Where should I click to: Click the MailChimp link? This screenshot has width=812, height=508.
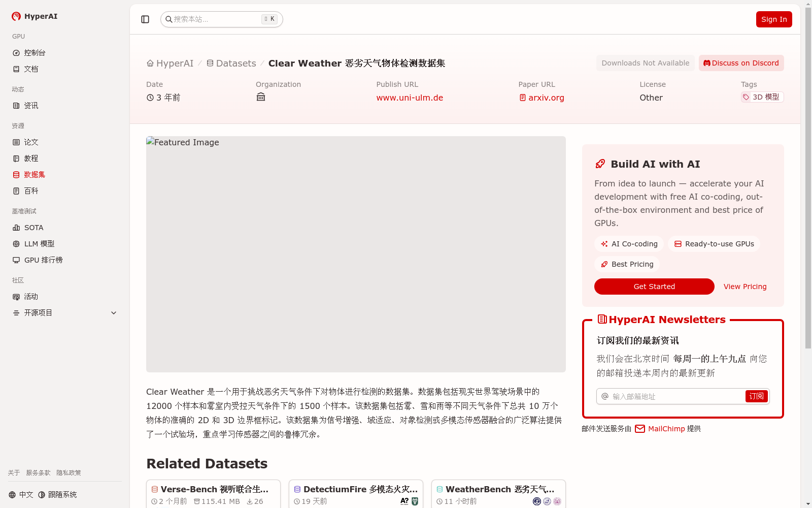coord(666,429)
